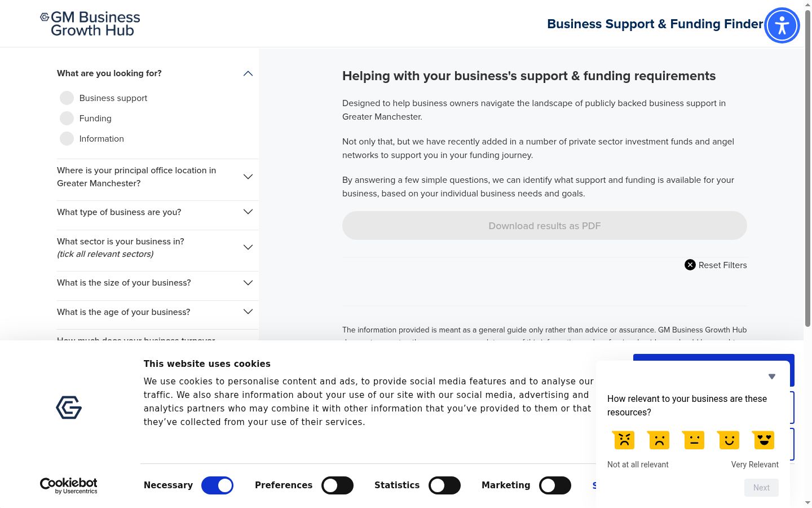Turn on the Statistics cookie toggle
Screen dimensions: 812x508
click(x=444, y=485)
